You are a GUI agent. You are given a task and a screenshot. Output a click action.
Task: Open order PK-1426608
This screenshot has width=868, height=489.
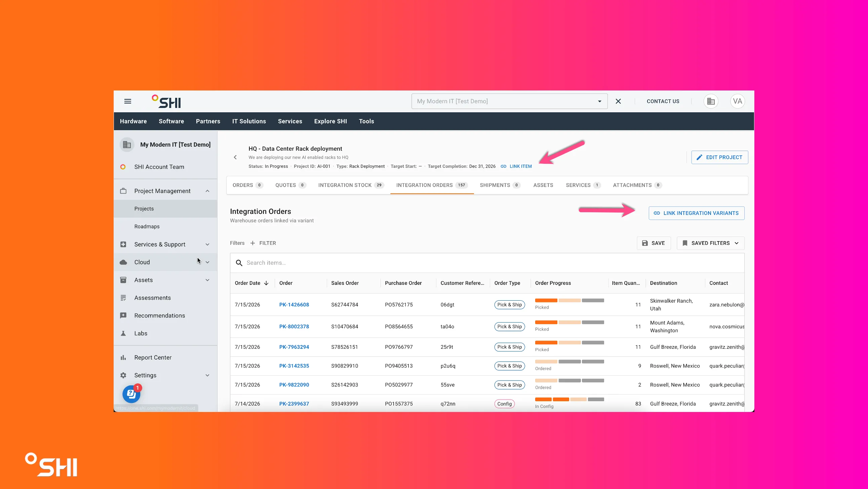(294, 305)
